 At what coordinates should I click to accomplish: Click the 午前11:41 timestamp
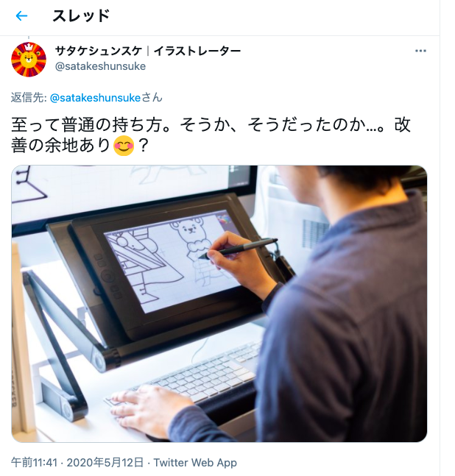35,462
